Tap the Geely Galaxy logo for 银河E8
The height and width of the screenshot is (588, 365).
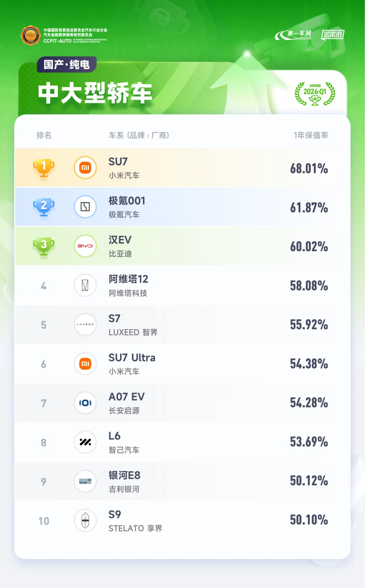85,481
